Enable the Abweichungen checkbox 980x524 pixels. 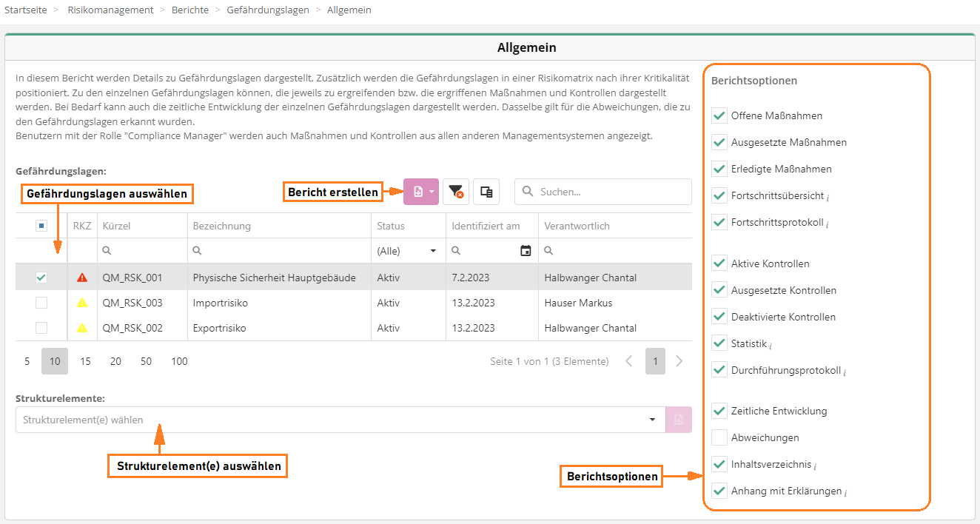(x=719, y=437)
